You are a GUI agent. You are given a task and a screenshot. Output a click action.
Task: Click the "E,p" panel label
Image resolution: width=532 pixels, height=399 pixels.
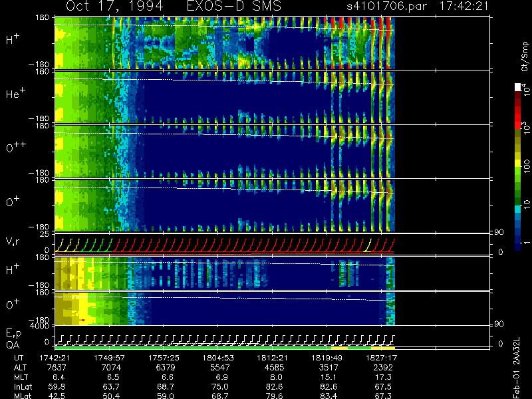point(13,334)
